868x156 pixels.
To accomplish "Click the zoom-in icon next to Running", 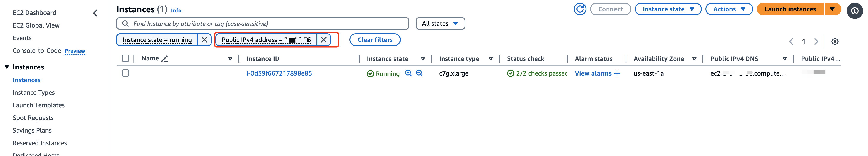I will 408,73.
